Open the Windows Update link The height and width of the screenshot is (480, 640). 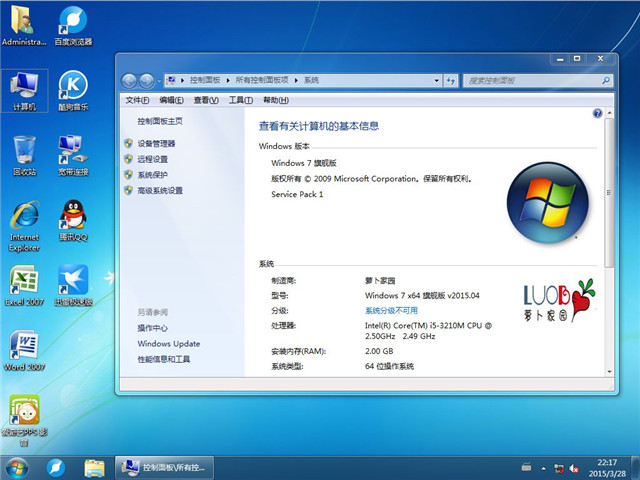(x=169, y=344)
